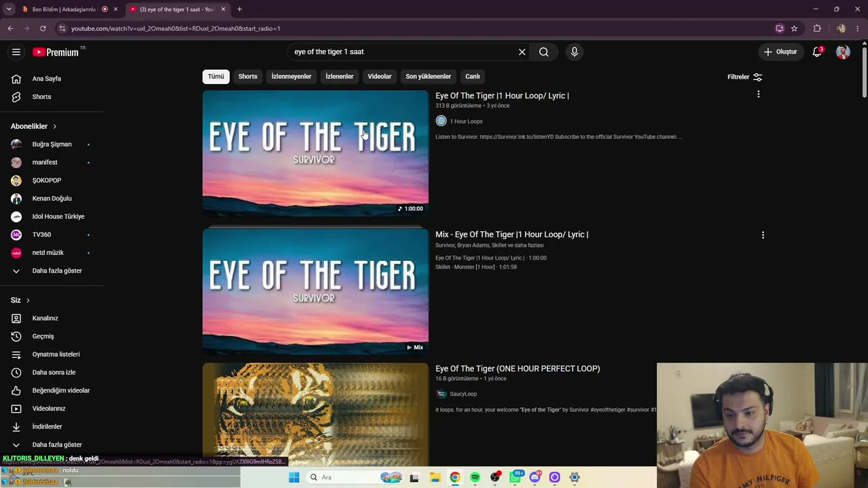Viewport: 868px width, 488px height.
Task: Open the 1 Hour Loops channel avatar
Action: (x=441, y=121)
